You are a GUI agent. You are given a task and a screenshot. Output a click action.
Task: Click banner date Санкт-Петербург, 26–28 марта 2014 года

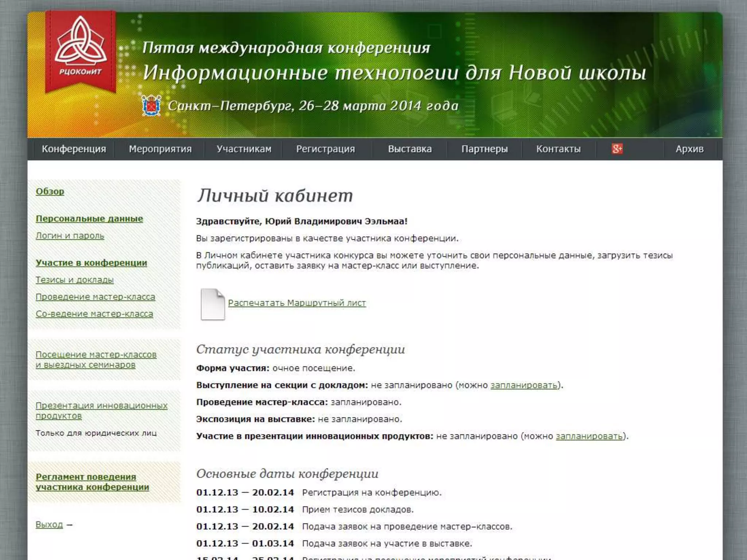click(313, 106)
